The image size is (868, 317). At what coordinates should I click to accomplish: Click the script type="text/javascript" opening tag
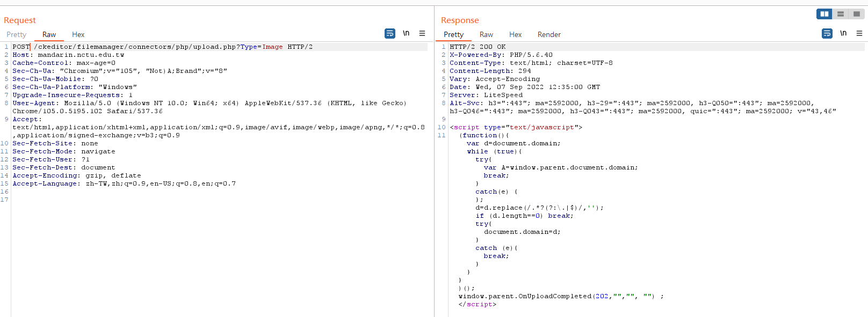point(516,127)
